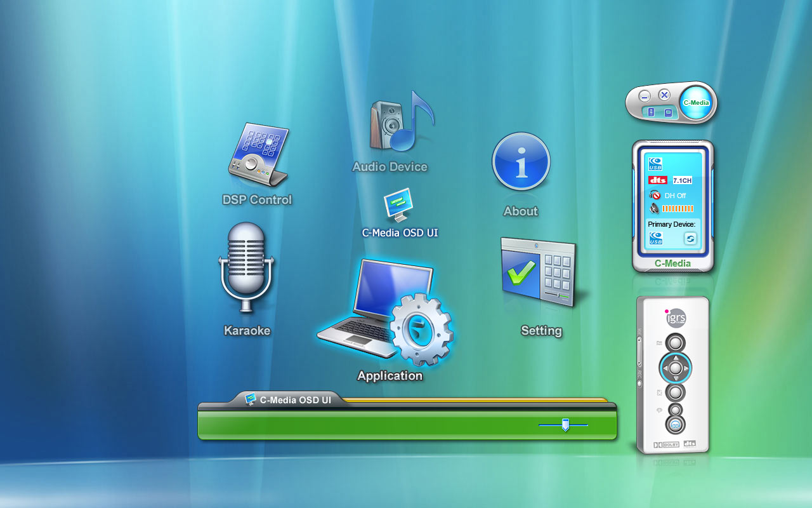Click the Dolby logo on the remote
Screen dimensions: 812x508
[x=666, y=444]
